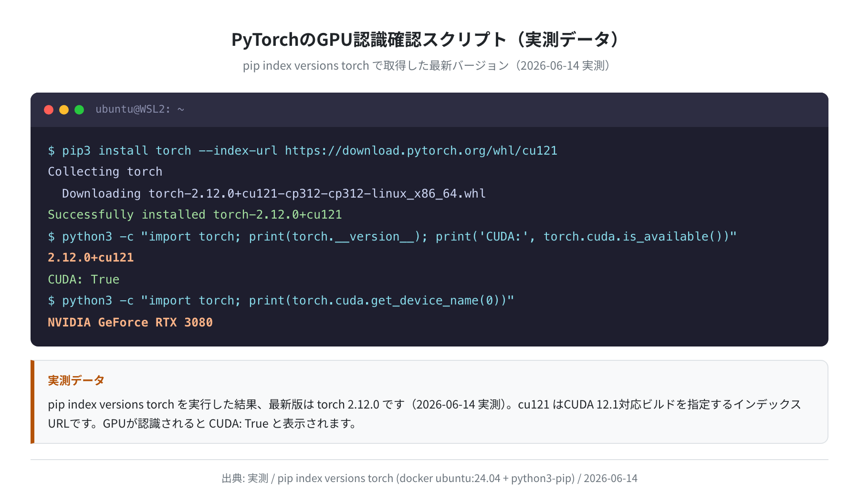
Task: Click the 'Downloading torch-2.12.0+cu121' wheel line
Action: click(x=274, y=193)
